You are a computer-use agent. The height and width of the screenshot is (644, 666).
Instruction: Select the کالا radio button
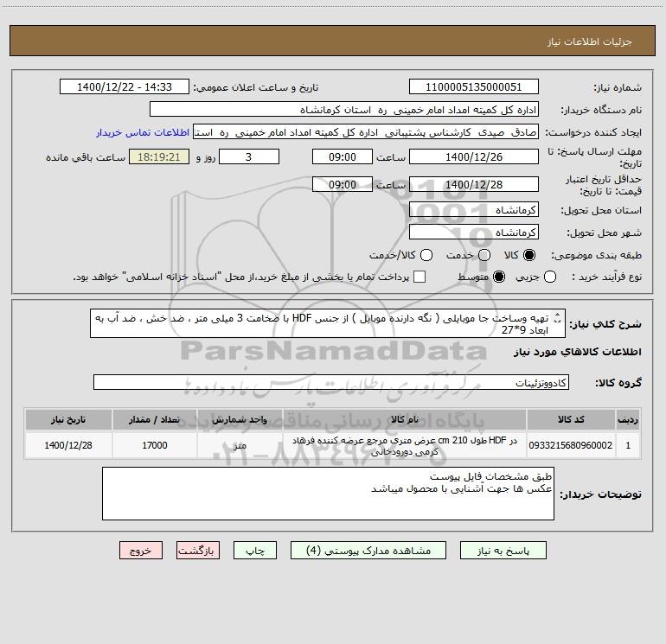point(529,255)
